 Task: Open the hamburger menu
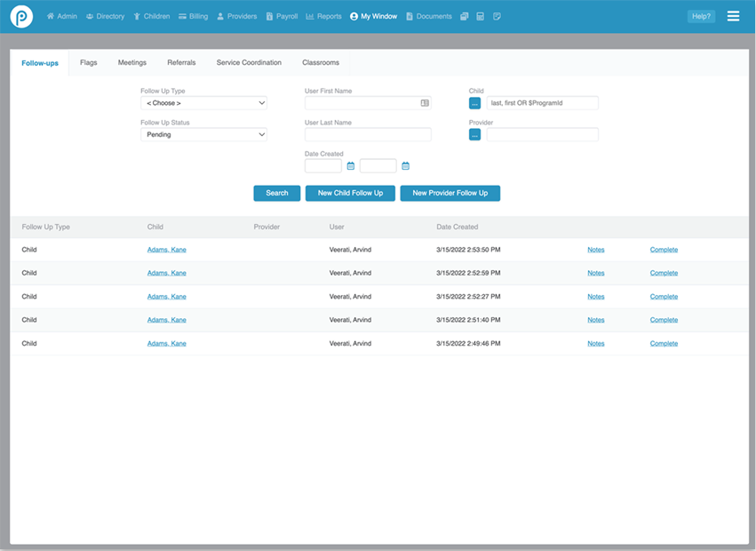click(x=733, y=16)
